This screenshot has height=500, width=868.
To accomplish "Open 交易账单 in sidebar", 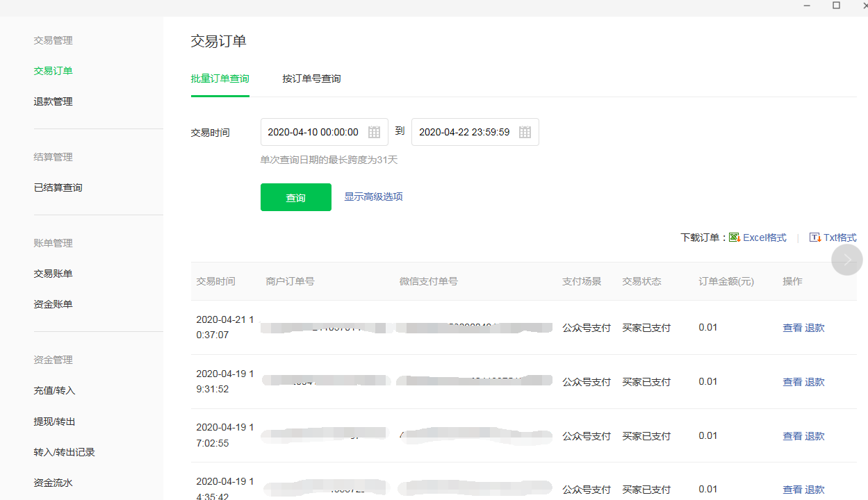I will [54, 274].
